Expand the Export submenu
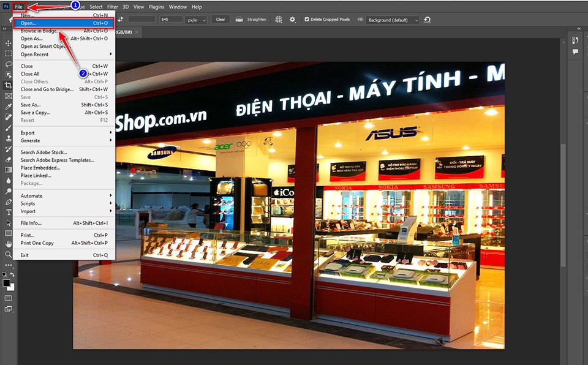This screenshot has height=365, width=588. pos(64,133)
